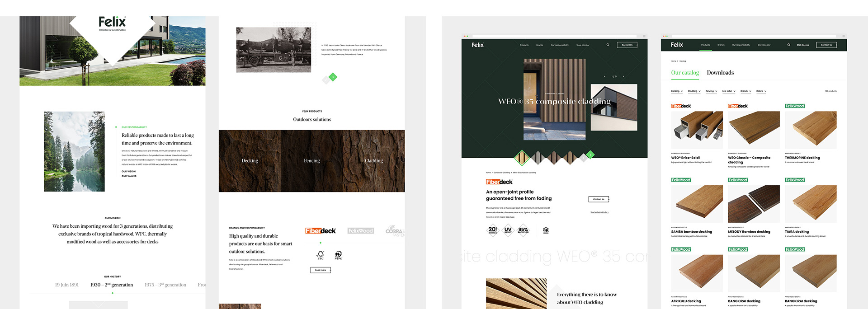The height and width of the screenshot is (309, 868).
Task: Open AFRIKULU decking product thumbnail
Action: click(697, 274)
